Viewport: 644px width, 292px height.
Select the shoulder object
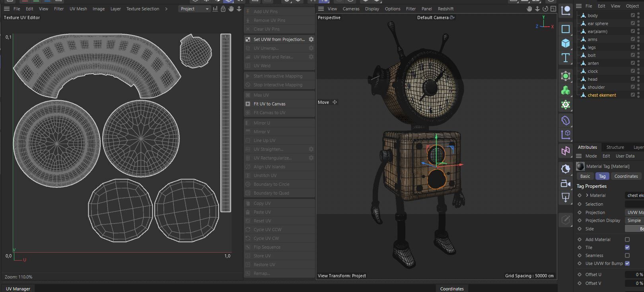pyautogui.click(x=596, y=87)
